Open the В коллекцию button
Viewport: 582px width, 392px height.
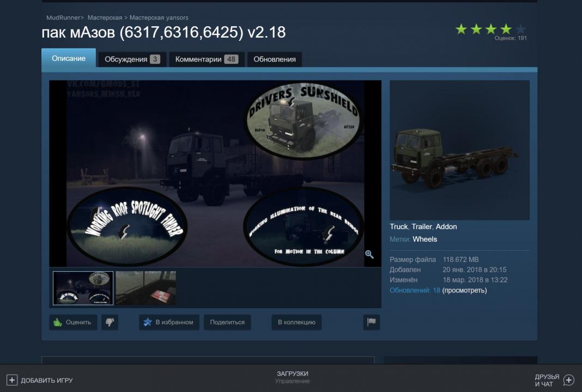pos(296,322)
